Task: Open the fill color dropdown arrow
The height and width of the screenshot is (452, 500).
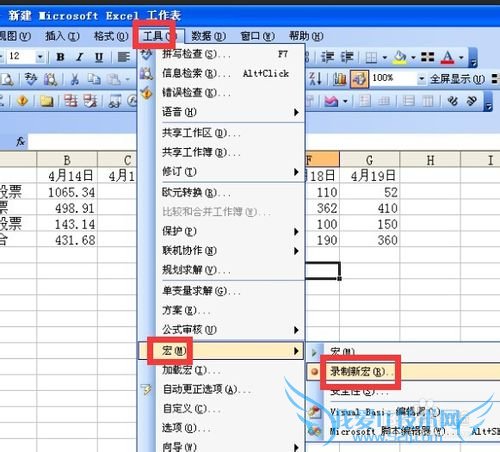Action: tap(413, 58)
